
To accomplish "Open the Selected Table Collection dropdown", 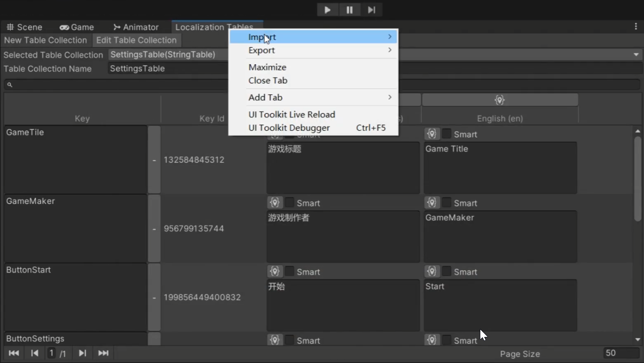I will pyautogui.click(x=375, y=55).
